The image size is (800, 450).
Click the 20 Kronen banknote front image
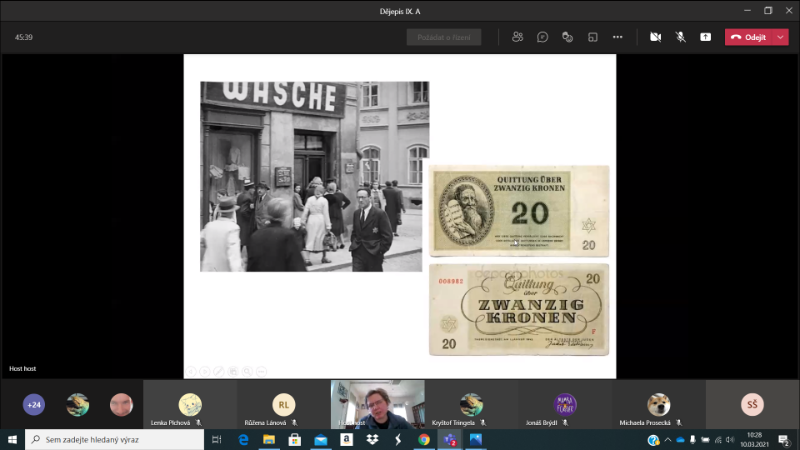coord(519,211)
